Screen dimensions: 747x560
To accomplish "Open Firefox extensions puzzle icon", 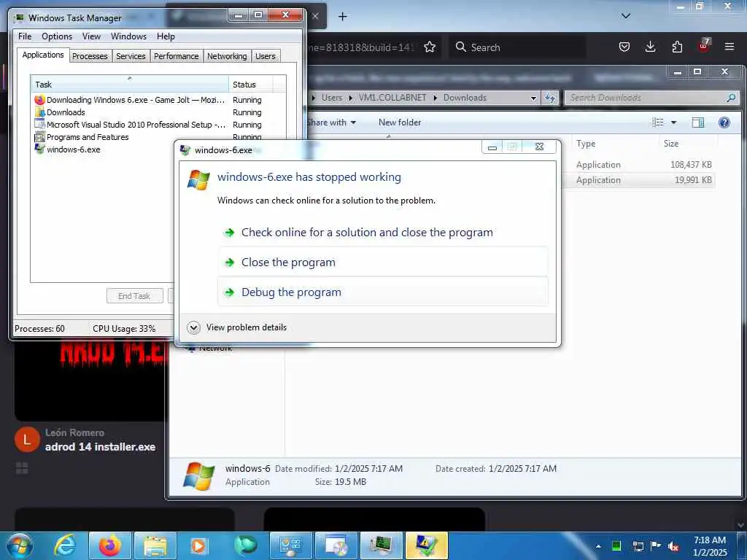I will click(677, 47).
